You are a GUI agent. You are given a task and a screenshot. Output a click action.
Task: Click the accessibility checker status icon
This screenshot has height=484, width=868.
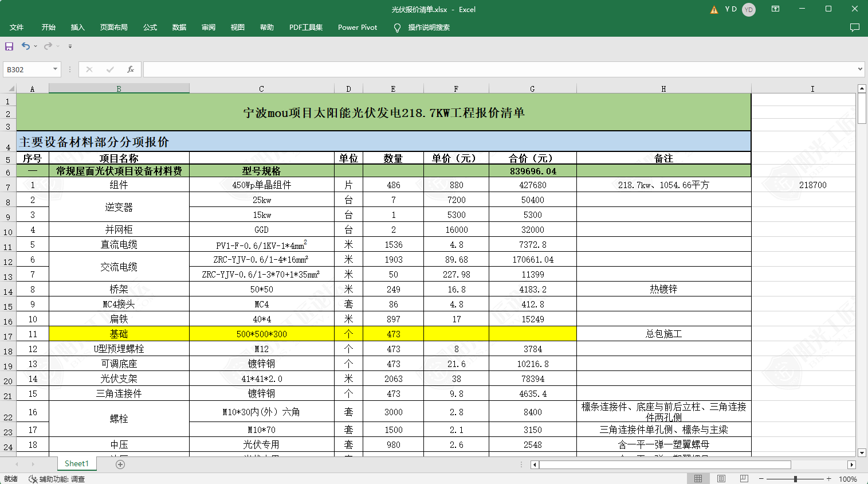point(33,479)
